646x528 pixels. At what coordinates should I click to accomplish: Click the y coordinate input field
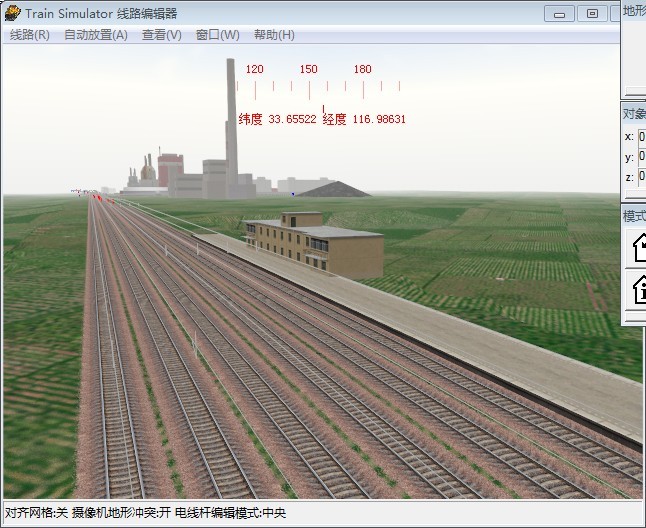coord(641,157)
